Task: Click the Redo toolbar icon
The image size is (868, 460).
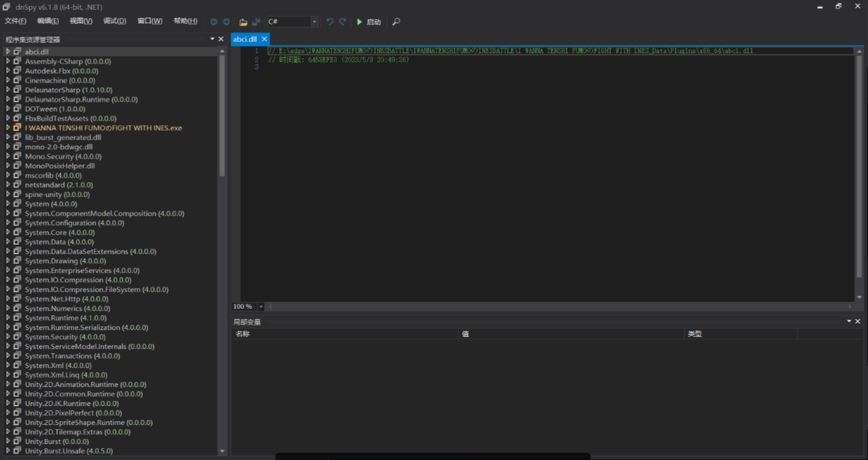Action: [x=342, y=22]
